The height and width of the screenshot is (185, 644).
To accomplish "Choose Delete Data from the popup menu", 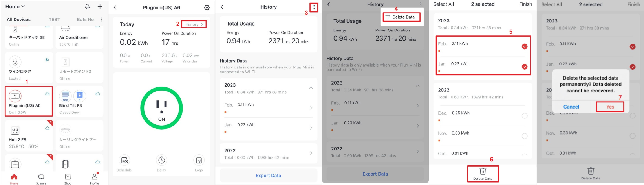I will tap(401, 17).
